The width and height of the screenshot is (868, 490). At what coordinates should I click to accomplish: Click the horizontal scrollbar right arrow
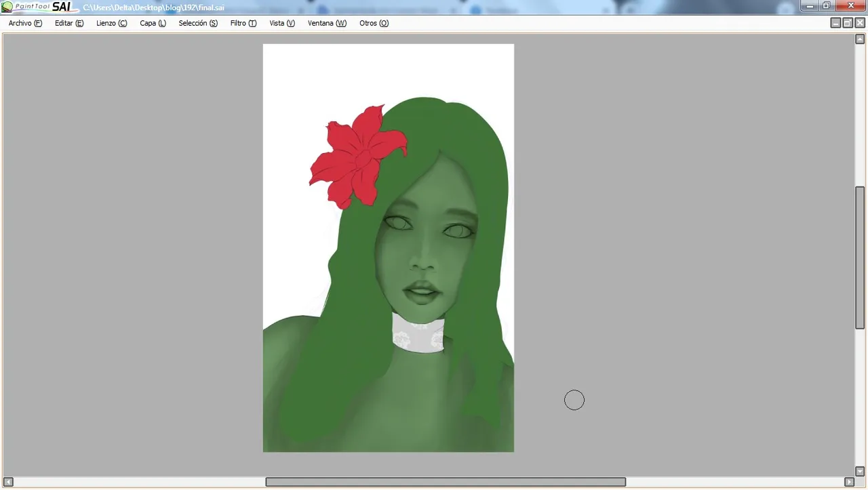[849, 482]
